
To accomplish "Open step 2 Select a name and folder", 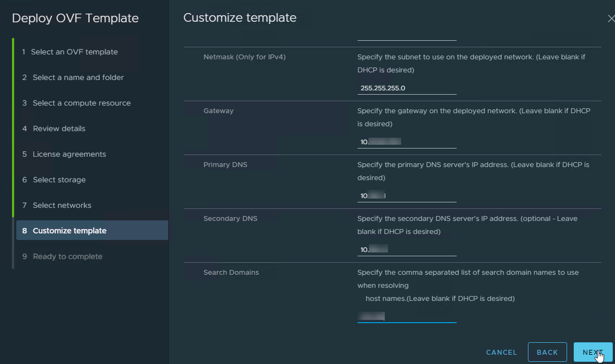I will (x=78, y=78).
